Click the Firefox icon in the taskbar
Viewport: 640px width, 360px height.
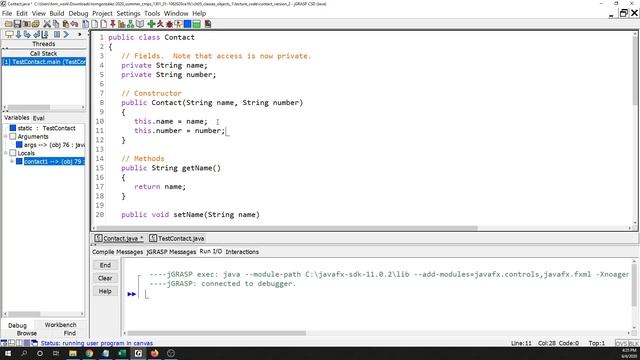point(154,353)
